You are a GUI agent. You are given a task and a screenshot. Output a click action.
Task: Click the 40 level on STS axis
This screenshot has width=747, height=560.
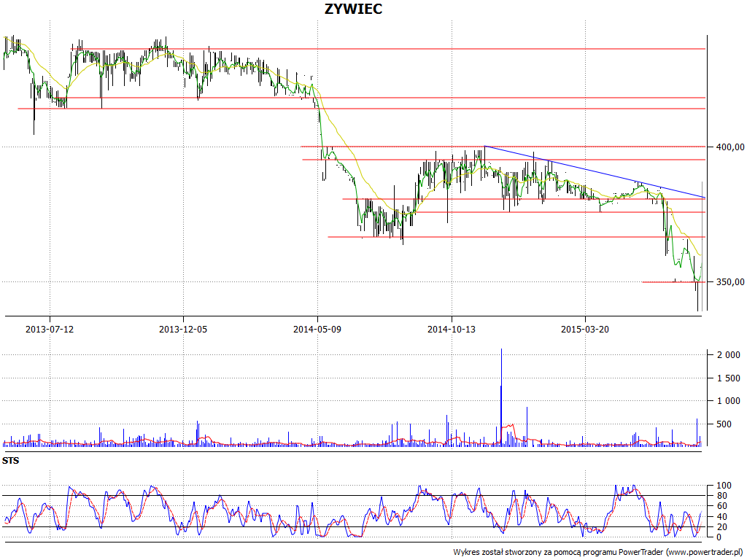tap(721, 517)
